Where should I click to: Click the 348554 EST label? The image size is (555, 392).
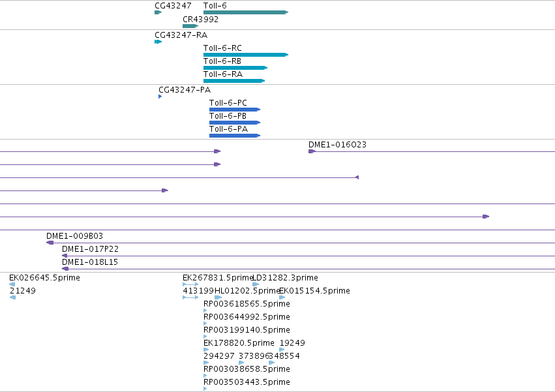(284, 356)
